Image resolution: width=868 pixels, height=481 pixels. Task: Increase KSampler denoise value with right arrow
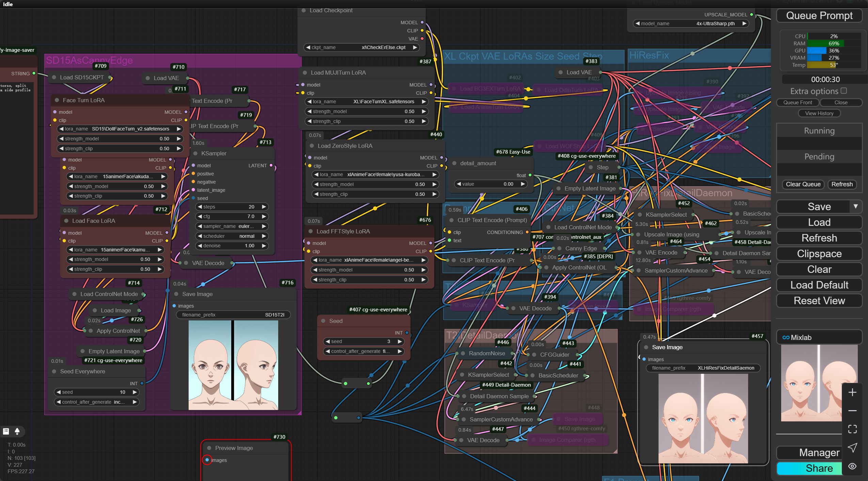(x=264, y=246)
